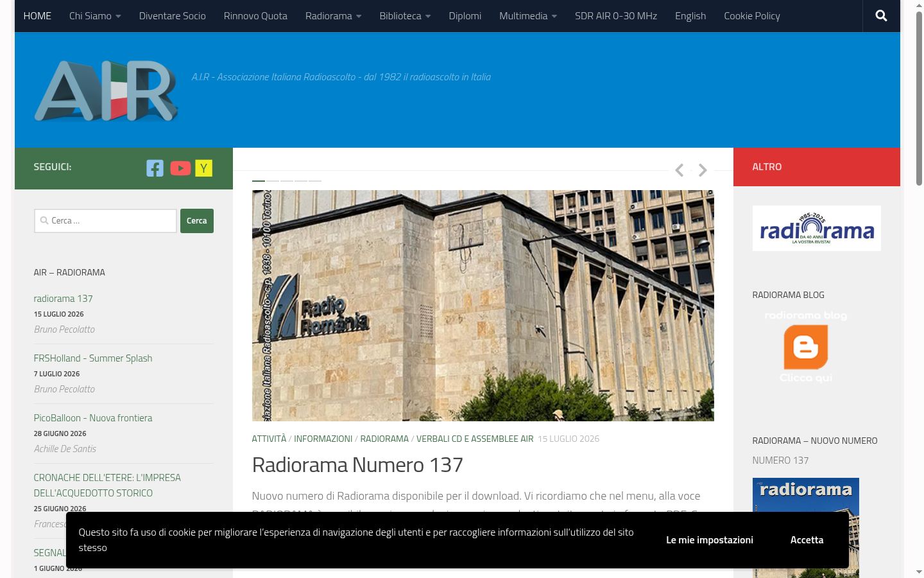Click the ALTRO red sidebar header
Screen dimensions: 924x578
click(817, 167)
